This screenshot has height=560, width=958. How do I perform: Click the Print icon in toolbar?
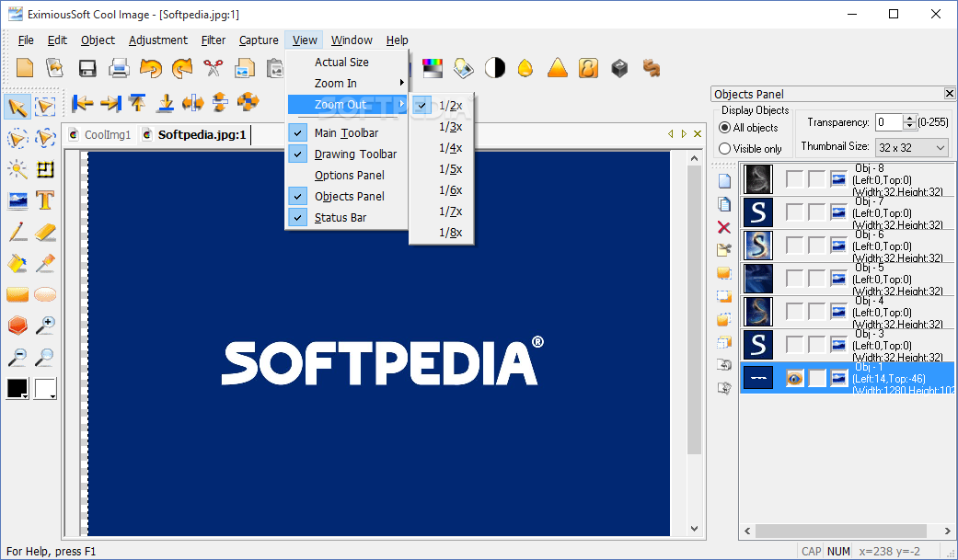[119, 68]
